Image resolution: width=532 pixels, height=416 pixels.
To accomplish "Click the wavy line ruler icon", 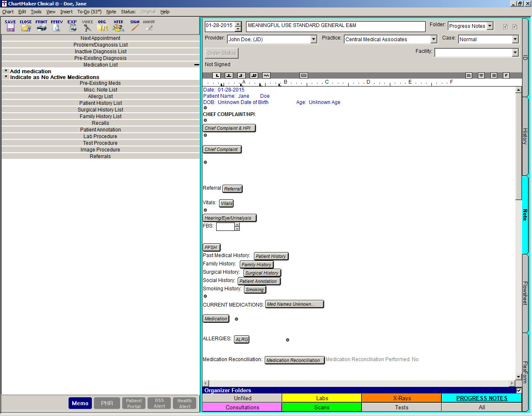I will point(266,75).
